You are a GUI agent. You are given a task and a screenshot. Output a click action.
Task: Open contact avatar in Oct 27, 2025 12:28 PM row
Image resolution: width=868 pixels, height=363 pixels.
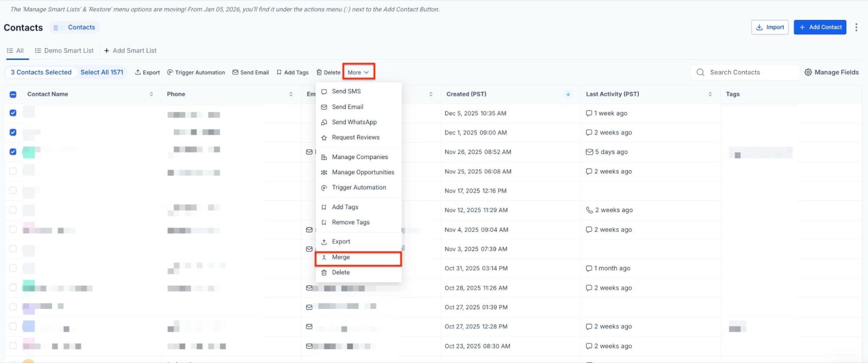click(29, 326)
